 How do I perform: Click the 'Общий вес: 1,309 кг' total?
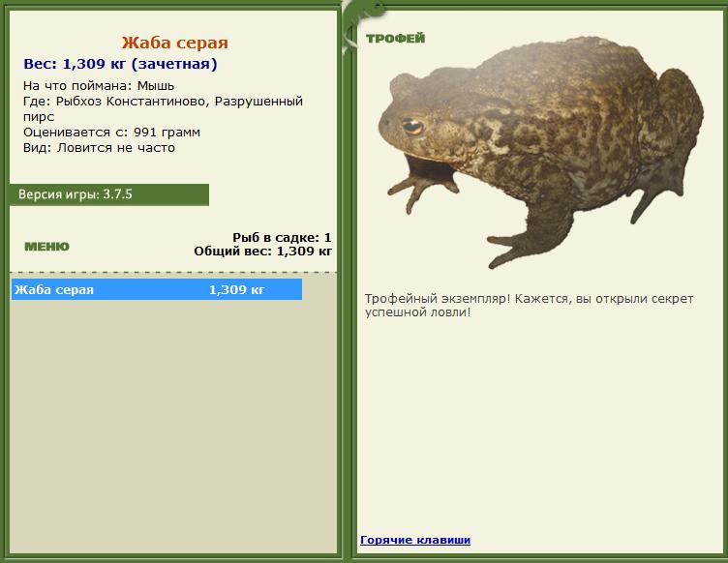[x=262, y=252]
